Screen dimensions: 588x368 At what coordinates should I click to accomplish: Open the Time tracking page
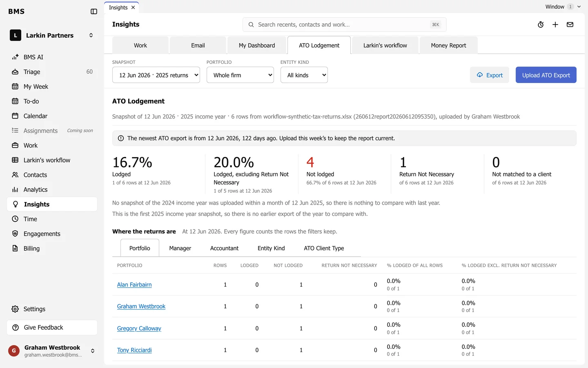pyautogui.click(x=52, y=219)
